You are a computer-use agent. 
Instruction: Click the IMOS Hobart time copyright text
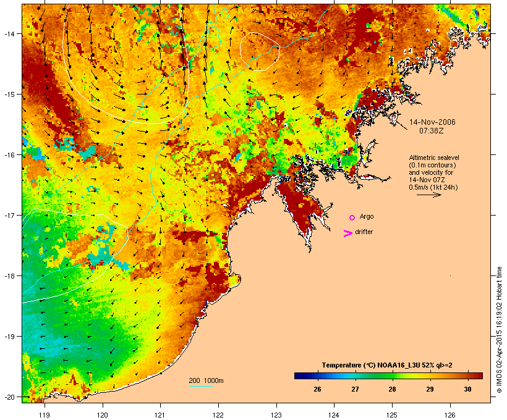click(499, 330)
